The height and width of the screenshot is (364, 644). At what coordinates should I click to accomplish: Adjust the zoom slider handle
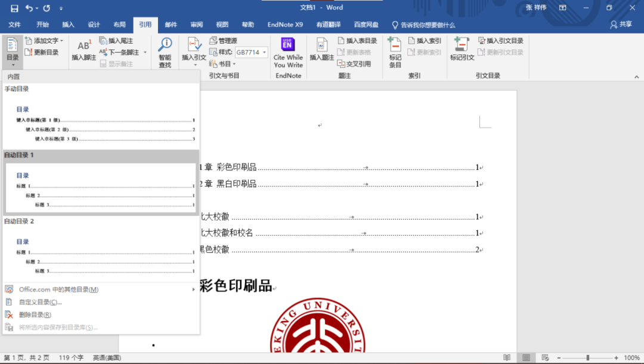588,358
